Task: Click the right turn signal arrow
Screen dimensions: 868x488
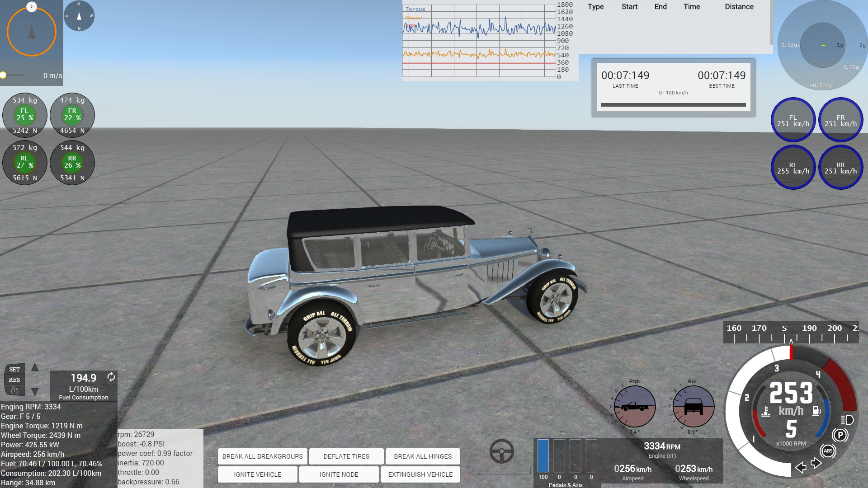Action: pos(816,463)
